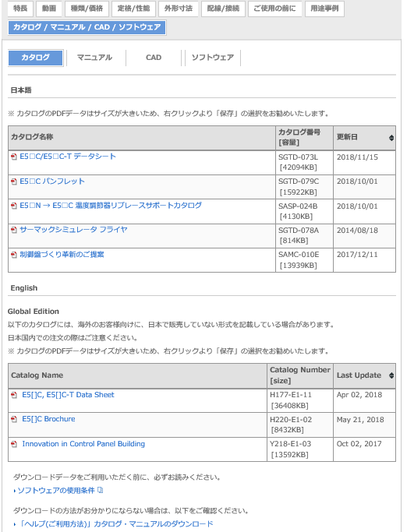This screenshot has height=532, width=407.
Task: Open E5[]C Brochure link
Action: click(48, 419)
